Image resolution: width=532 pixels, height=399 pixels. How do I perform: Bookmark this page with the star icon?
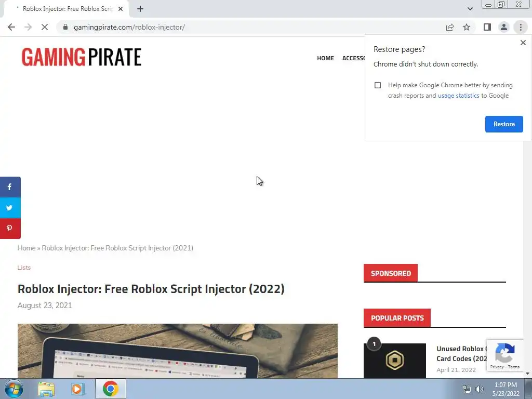point(467,27)
